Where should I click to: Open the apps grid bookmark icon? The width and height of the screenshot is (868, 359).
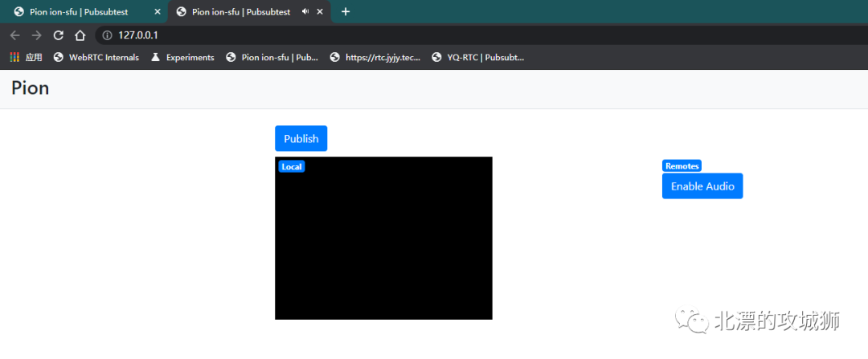click(x=15, y=57)
